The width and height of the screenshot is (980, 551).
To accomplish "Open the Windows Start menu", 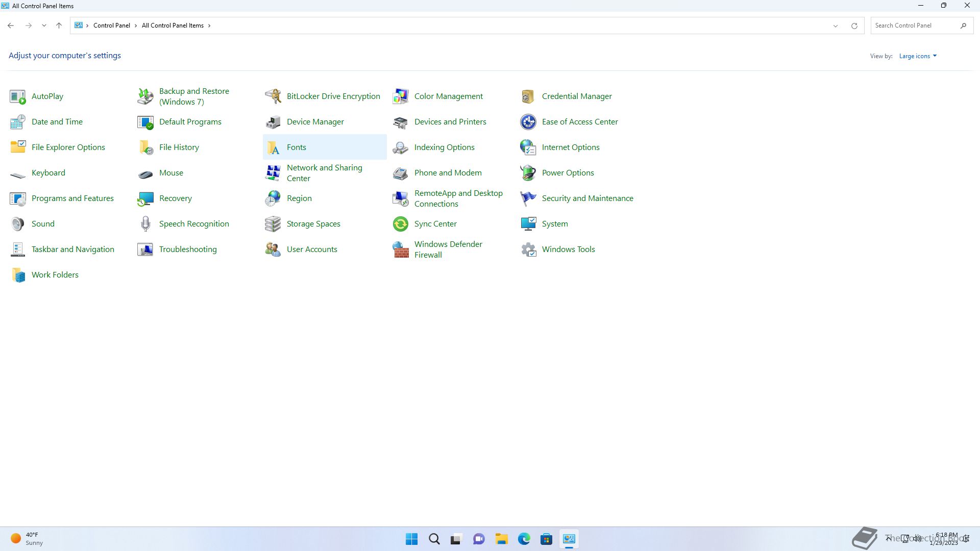I will [x=411, y=539].
